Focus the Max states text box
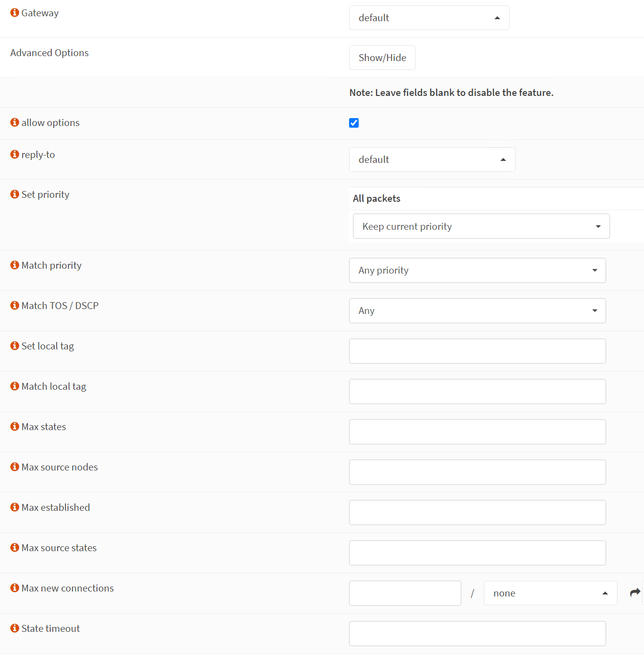The image size is (644, 654). tap(478, 432)
